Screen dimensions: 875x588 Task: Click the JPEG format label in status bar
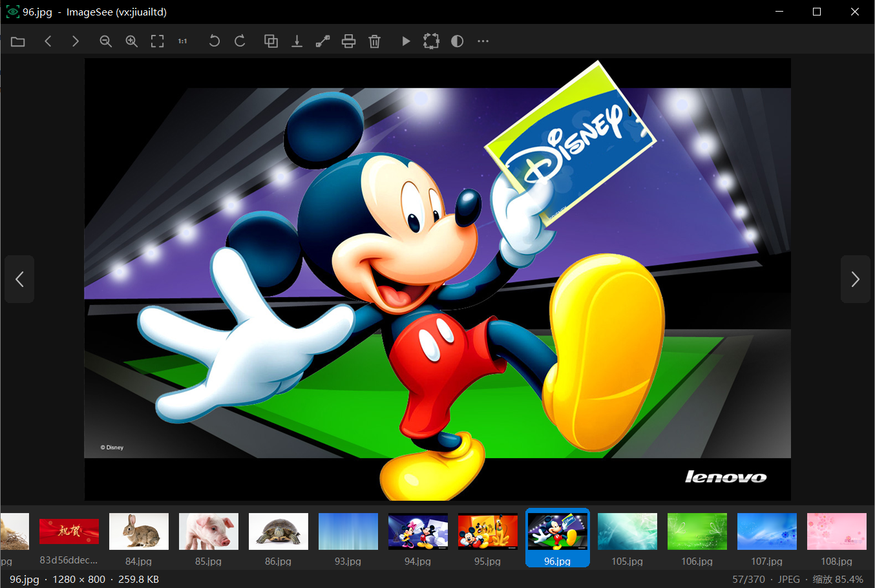point(789,580)
